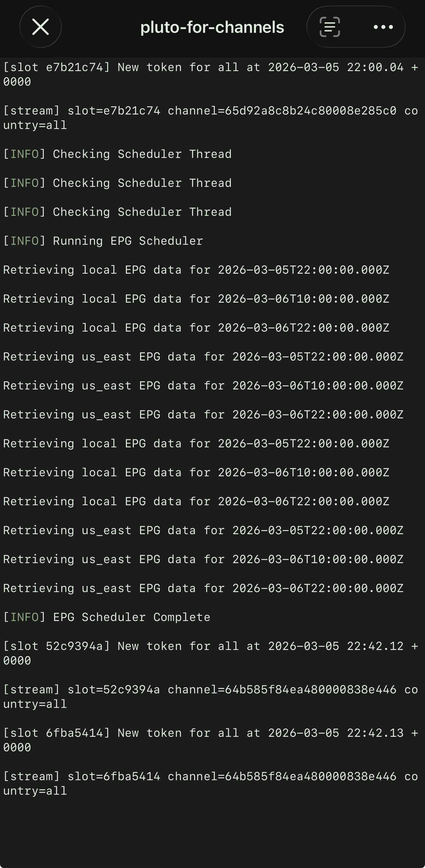
Task: Click channel ID 65d92a8c8b24c80008e285c0 text
Action: point(310,111)
